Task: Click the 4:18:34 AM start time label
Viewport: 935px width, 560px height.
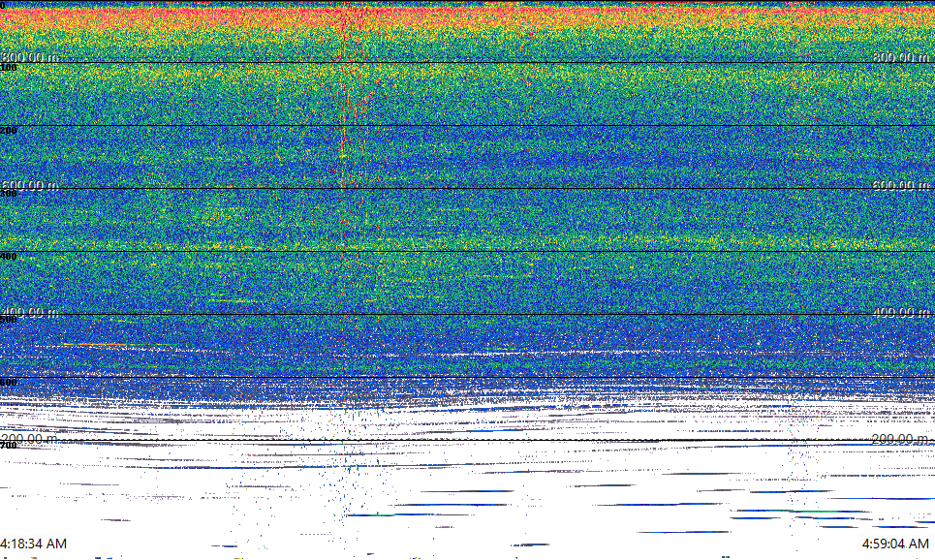Action: click(33, 544)
